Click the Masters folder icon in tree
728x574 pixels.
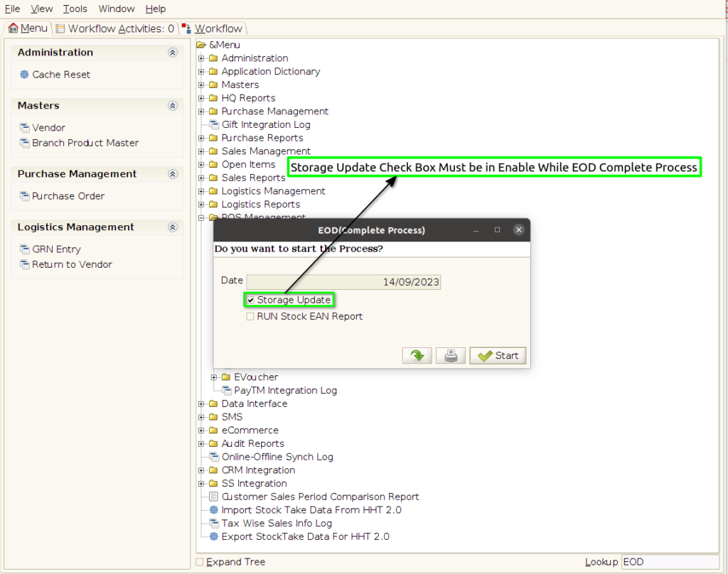click(213, 85)
